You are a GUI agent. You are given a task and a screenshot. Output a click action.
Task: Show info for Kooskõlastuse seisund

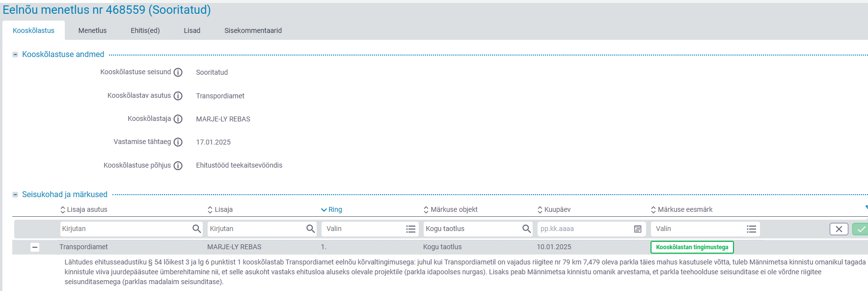click(178, 72)
